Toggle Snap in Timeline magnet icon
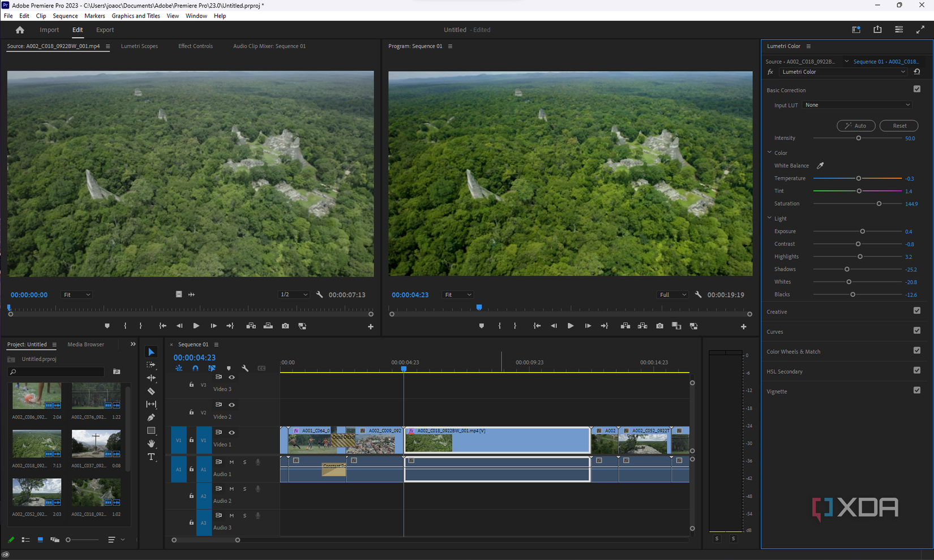Viewport: 934px width, 560px height. [195, 368]
